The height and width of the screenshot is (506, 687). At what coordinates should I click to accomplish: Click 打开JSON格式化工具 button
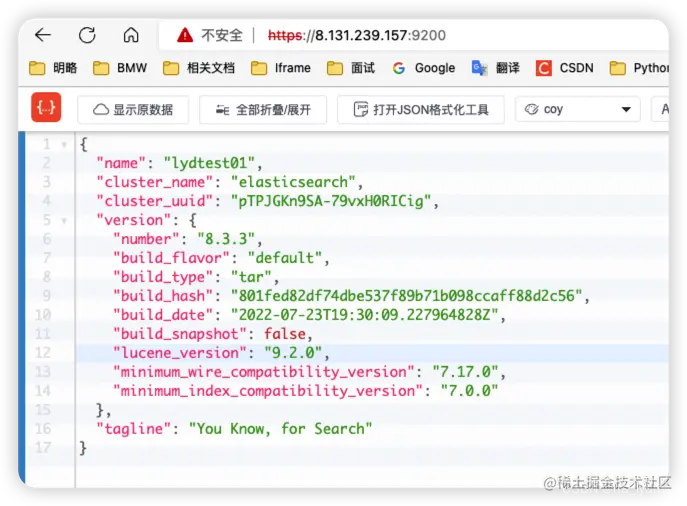(x=421, y=110)
